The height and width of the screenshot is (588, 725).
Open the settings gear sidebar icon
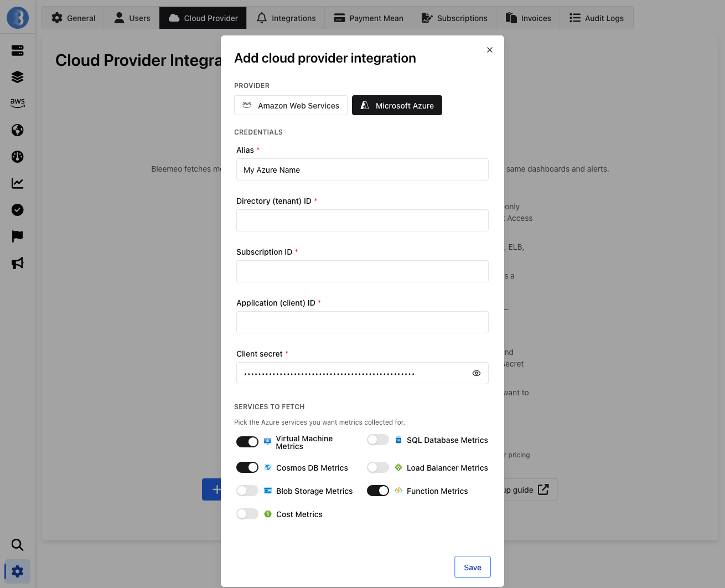(18, 571)
